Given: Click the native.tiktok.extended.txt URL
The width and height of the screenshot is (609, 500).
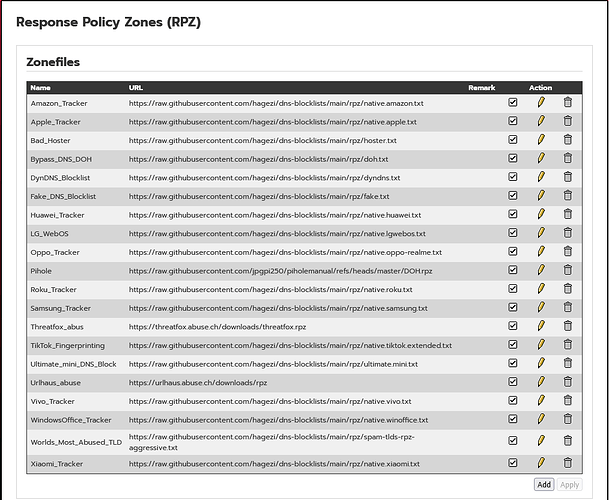Looking at the screenshot, I should [x=291, y=345].
